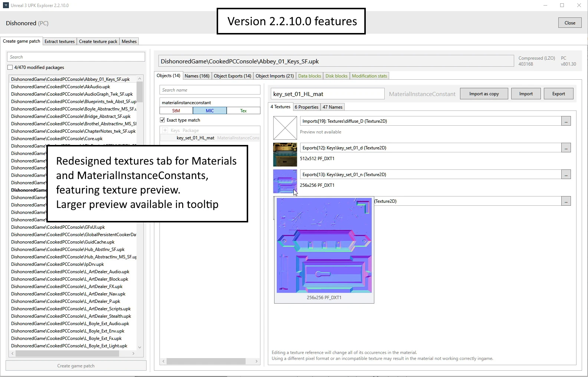Click the key_set_01_n normal map thumbnail
Screen dimensions: 588x377
pos(285,181)
